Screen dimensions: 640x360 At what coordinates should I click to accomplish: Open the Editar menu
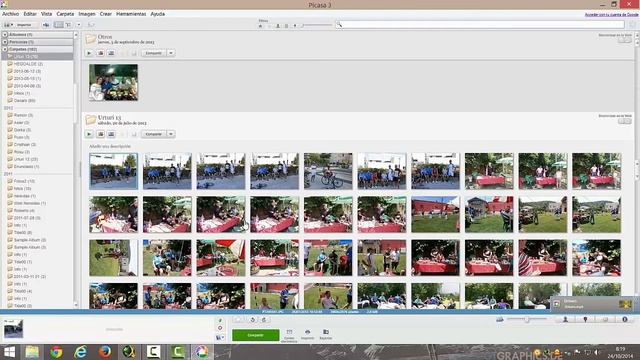[30, 14]
